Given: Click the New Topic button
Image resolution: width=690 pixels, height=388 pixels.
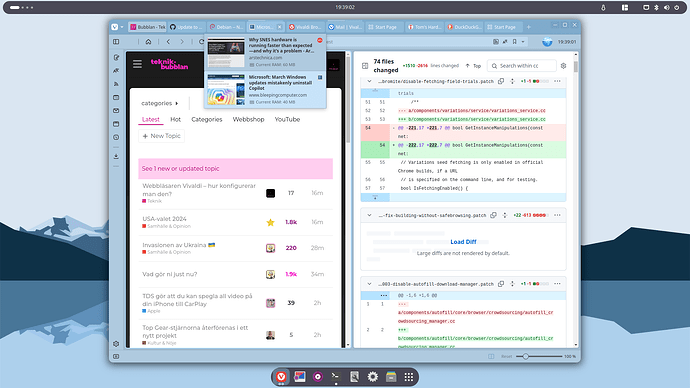Looking at the screenshot, I should (x=161, y=136).
